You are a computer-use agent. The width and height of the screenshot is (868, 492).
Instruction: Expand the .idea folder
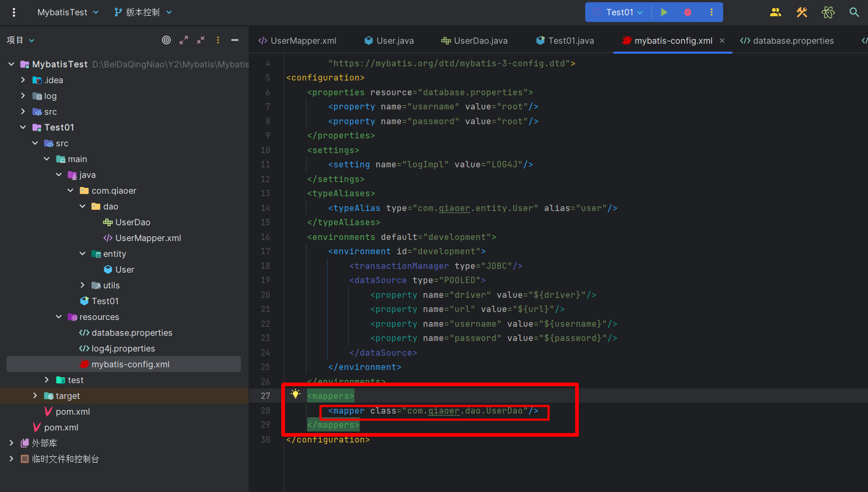click(23, 80)
